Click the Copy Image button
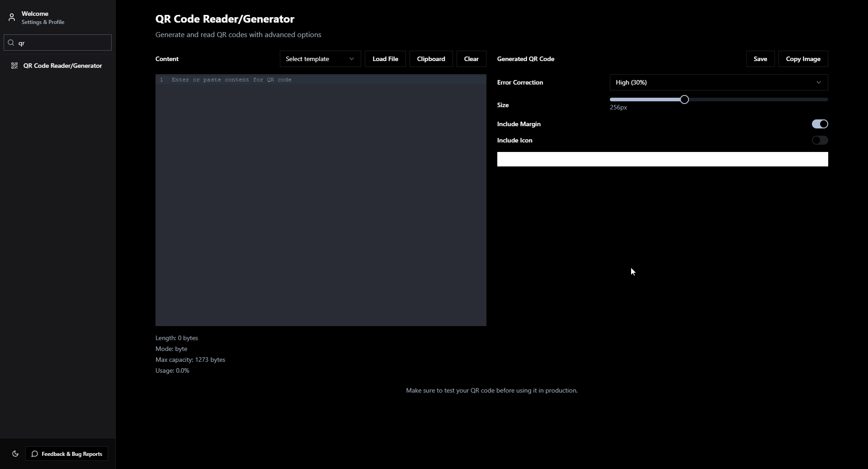868x469 pixels. coord(803,59)
